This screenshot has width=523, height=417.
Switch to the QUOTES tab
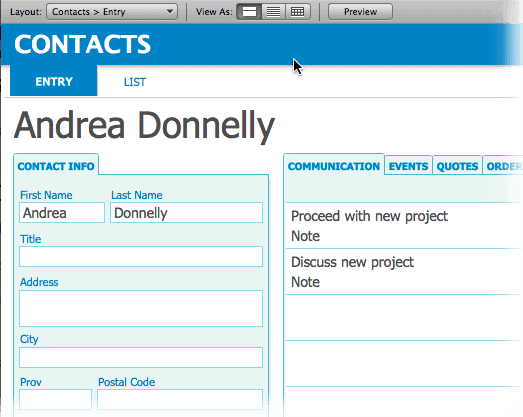pos(457,165)
